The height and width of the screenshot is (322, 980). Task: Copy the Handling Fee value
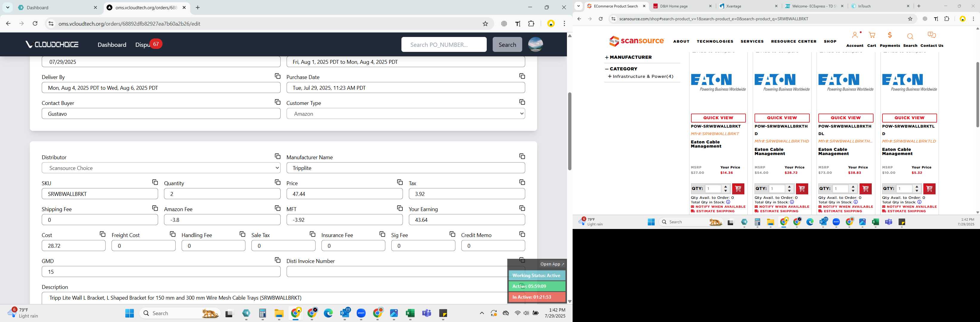tap(242, 234)
